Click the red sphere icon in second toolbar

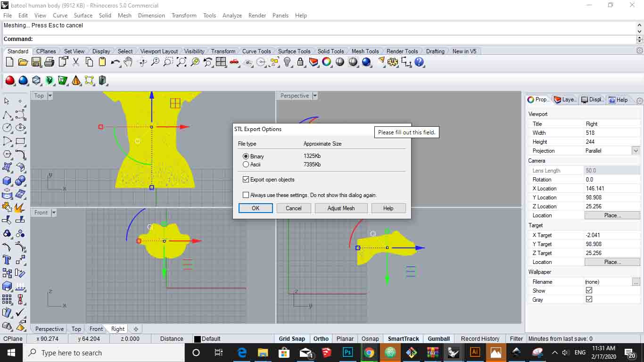(10, 81)
